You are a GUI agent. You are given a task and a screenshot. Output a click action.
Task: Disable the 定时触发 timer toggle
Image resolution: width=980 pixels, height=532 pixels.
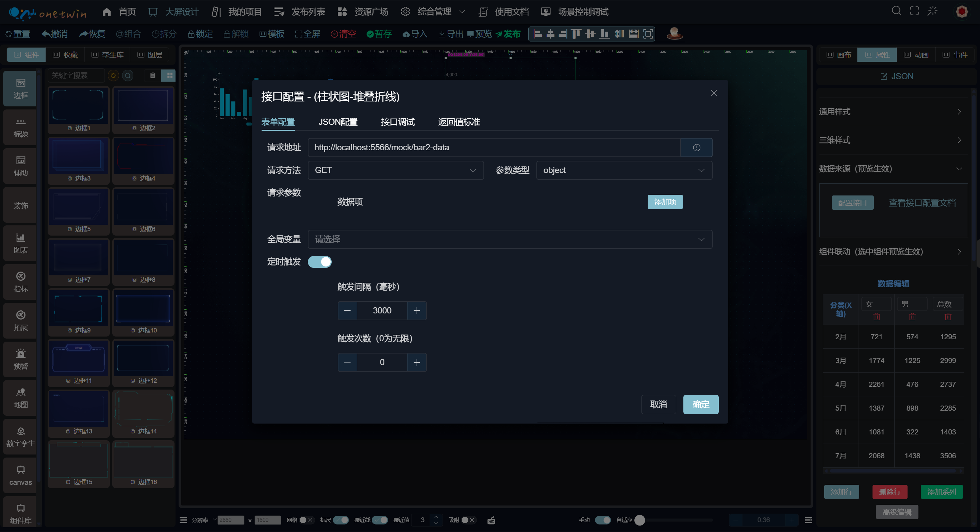(x=319, y=262)
